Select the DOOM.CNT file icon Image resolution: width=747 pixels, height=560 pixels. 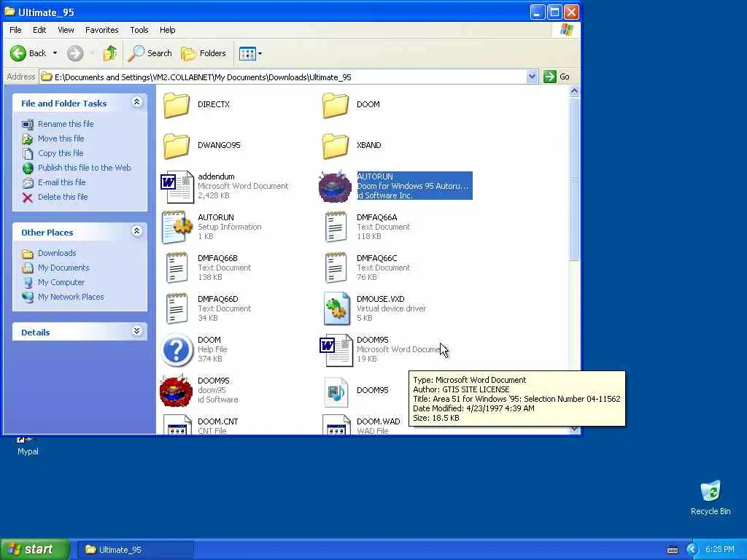coord(177,425)
